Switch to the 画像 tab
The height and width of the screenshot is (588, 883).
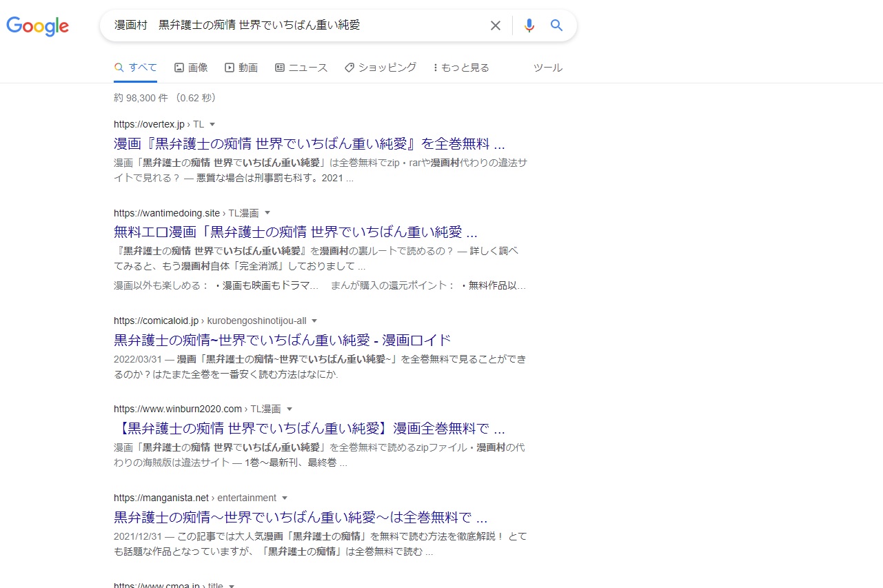191,68
